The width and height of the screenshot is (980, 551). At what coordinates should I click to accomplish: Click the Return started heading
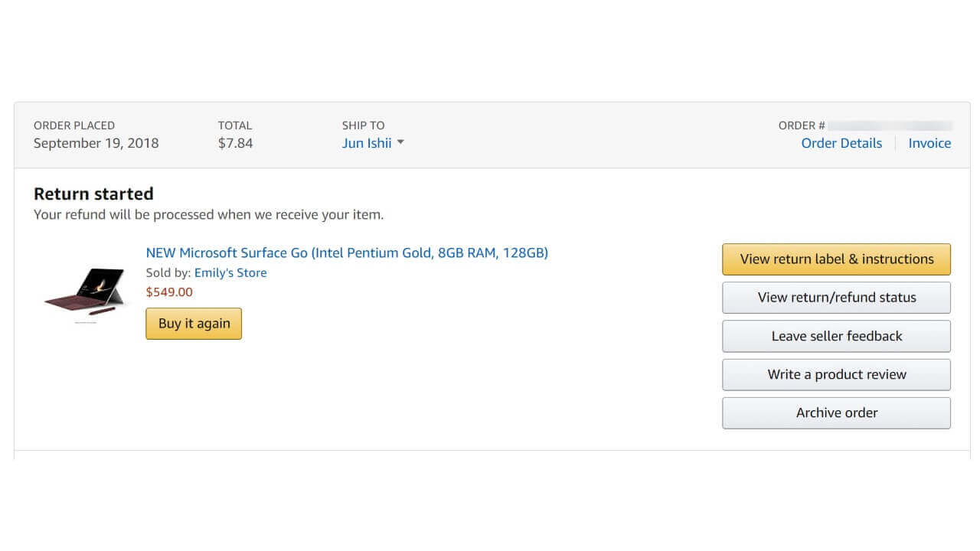click(x=93, y=194)
